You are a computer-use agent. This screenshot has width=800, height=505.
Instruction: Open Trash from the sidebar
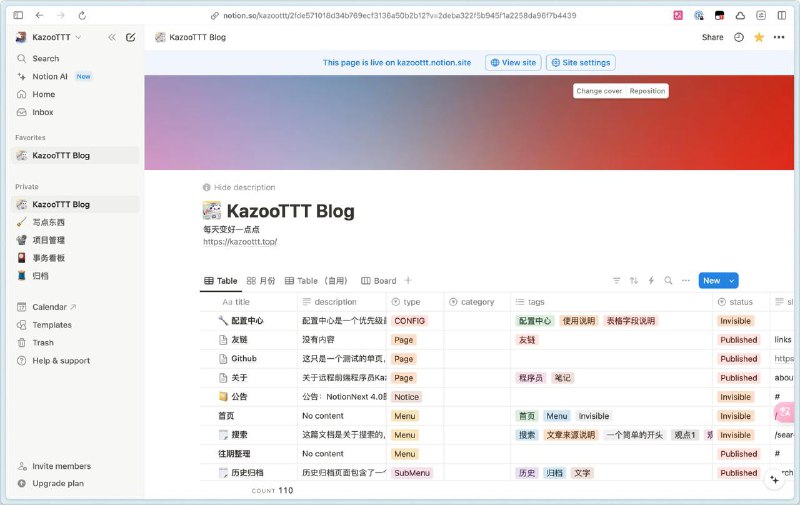[x=75, y=343]
